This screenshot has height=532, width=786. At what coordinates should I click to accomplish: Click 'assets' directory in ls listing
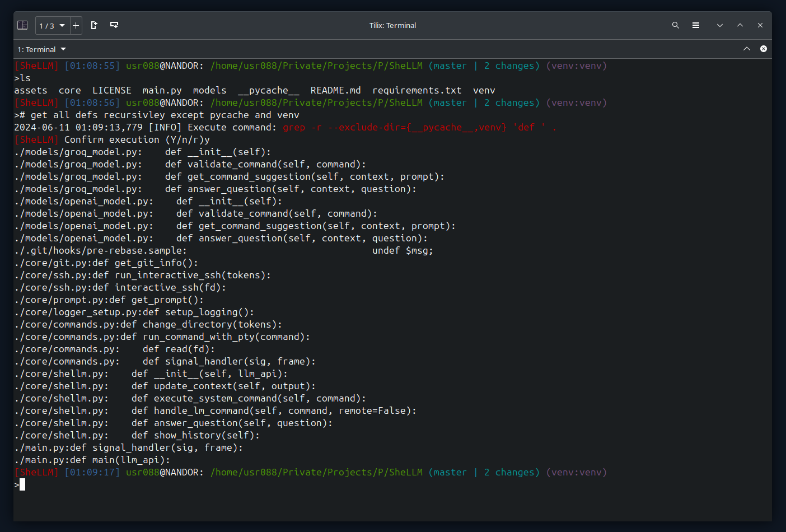pos(31,90)
